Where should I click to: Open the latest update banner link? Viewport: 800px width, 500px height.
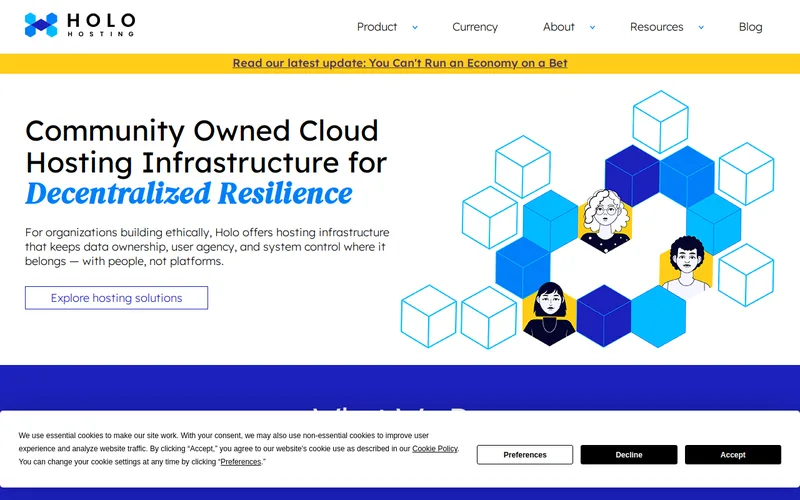click(400, 63)
